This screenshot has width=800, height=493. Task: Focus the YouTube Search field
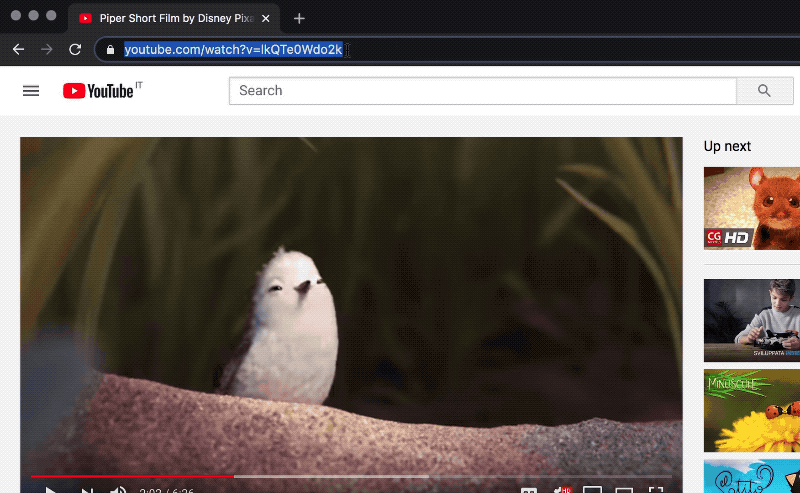point(483,91)
